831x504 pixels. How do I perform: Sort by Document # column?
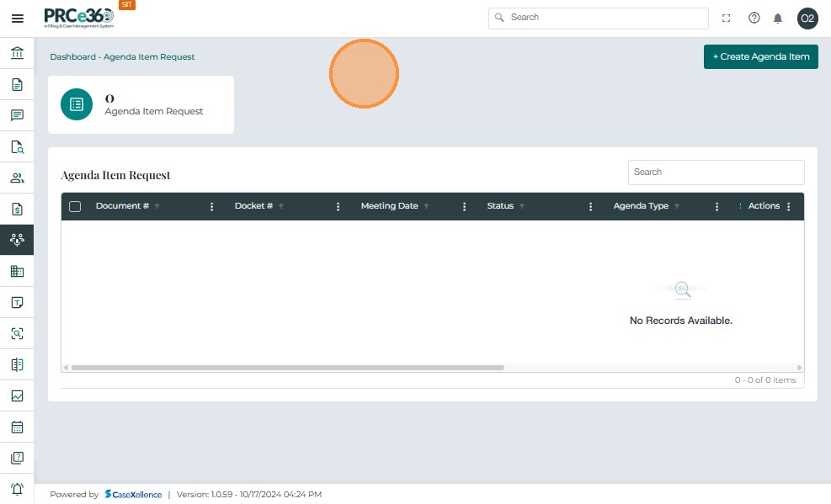[x=122, y=206]
